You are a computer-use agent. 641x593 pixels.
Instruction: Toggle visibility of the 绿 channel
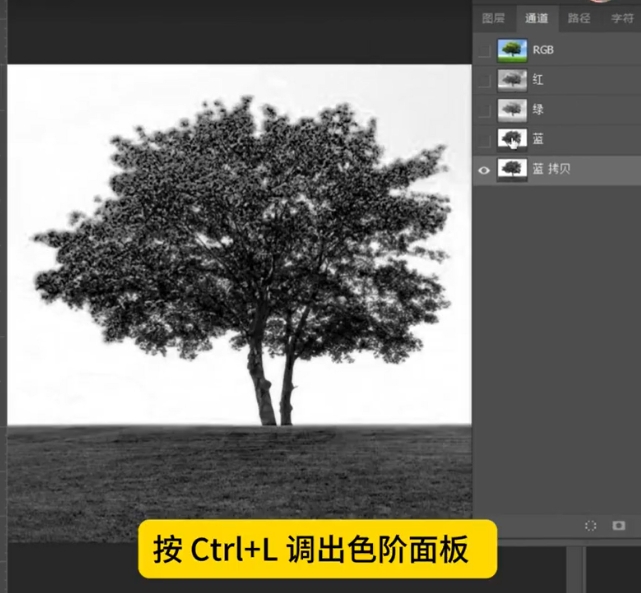coord(484,110)
